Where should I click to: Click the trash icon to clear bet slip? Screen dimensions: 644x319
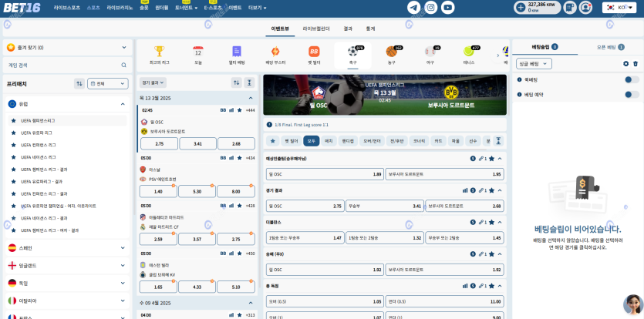[636, 64]
